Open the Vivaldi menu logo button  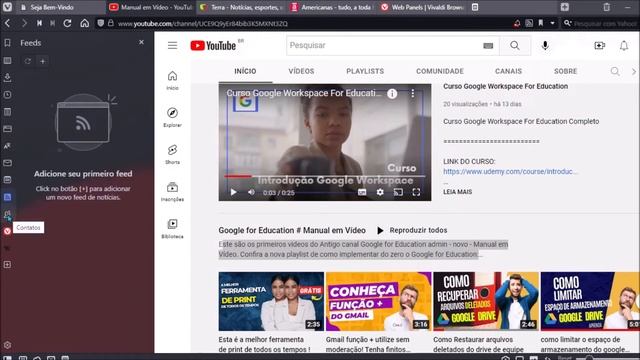(7, 7)
